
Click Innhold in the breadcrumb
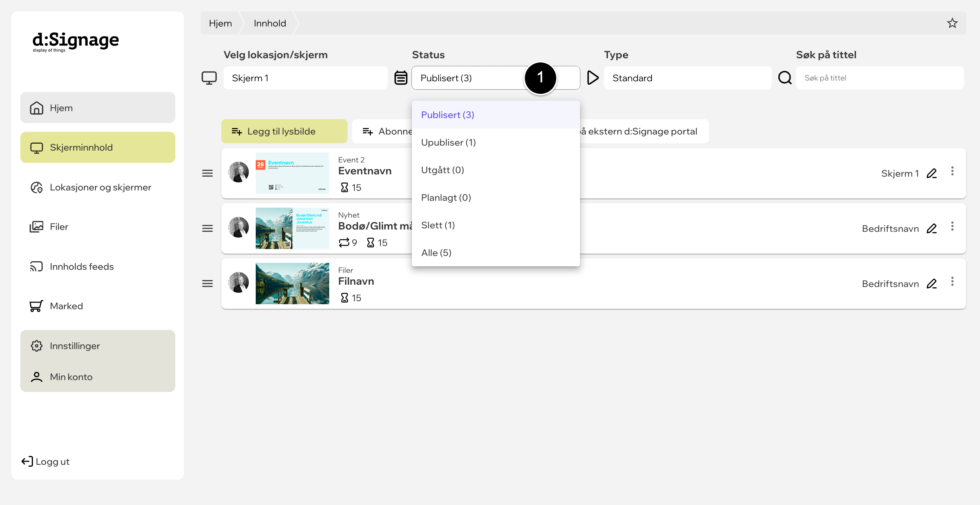click(270, 23)
